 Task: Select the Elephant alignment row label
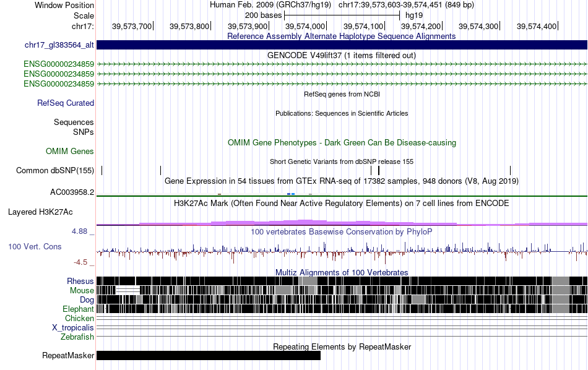[x=78, y=309]
